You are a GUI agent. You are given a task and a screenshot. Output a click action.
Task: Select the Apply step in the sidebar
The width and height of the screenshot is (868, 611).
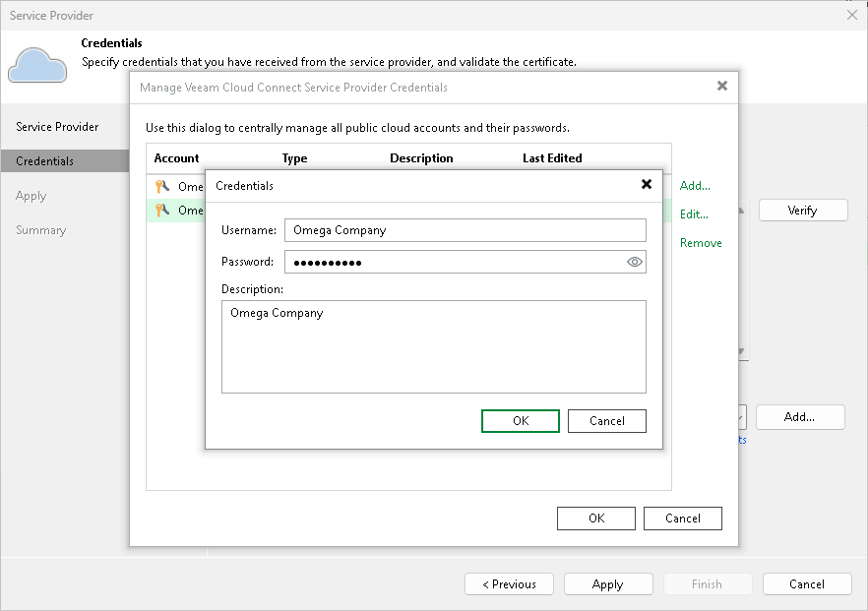31,195
